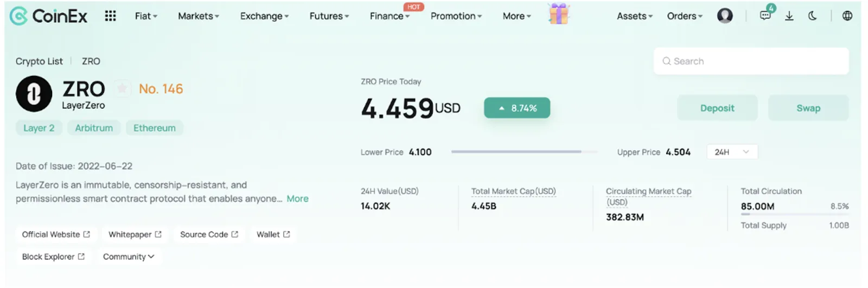Click the Search input field
The height and width of the screenshot is (288, 868).
pos(751,61)
